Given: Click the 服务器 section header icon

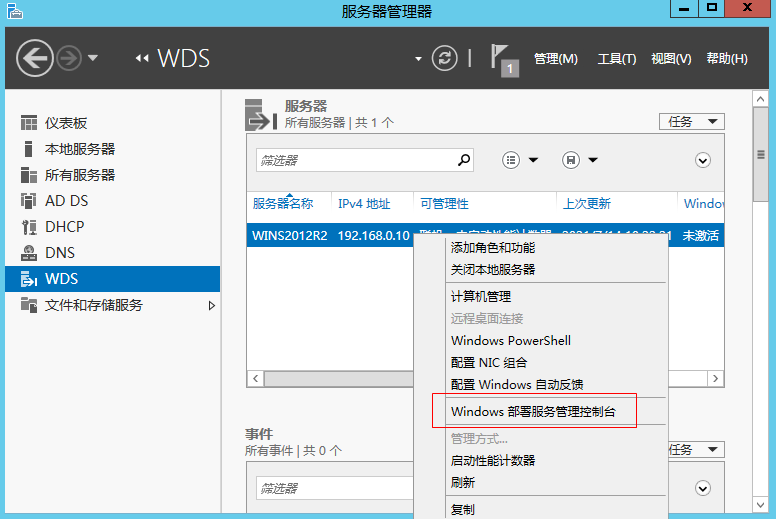Looking at the screenshot, I should click(261, 115).
